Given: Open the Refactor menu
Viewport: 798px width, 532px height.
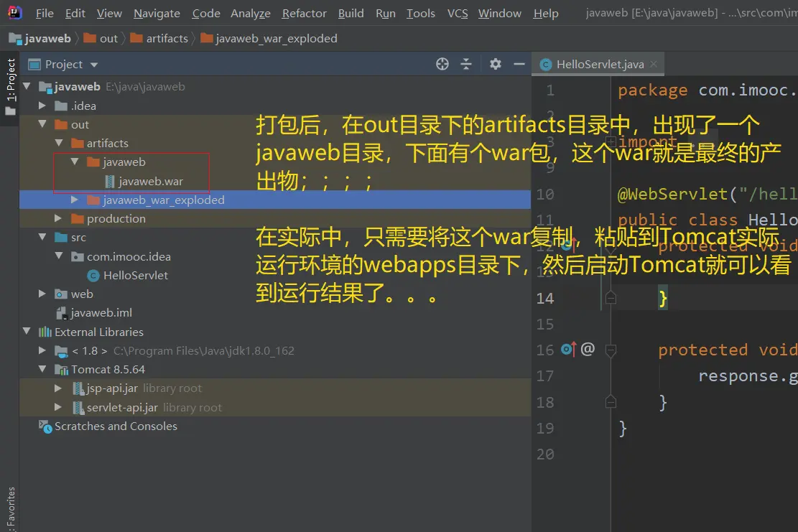Looking at the screenshot, I should [x=305, y=13].
